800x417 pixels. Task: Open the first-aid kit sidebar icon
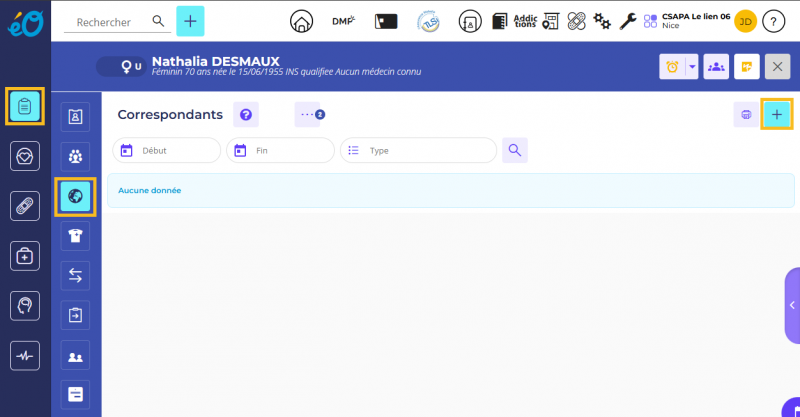(x=25, y=256)
